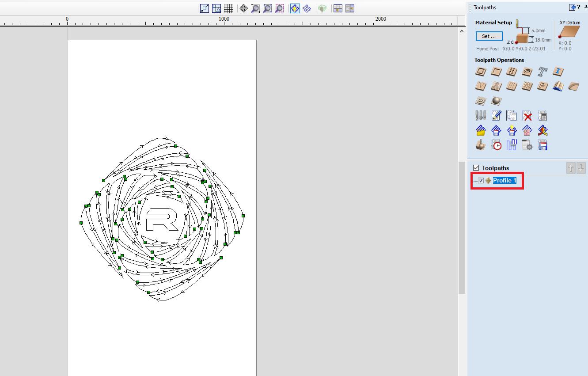Click the curved-edge block icon after Moulding
588x376 pixels.
[574, 86]
